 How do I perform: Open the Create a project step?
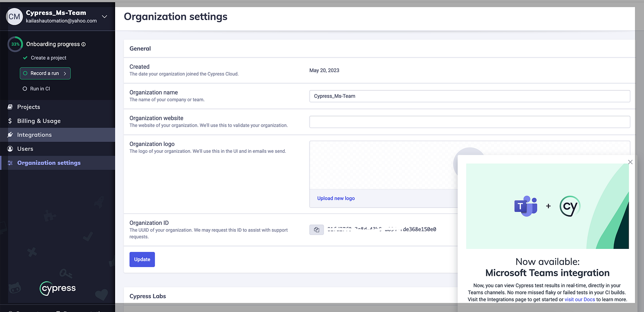pos(49,58)
